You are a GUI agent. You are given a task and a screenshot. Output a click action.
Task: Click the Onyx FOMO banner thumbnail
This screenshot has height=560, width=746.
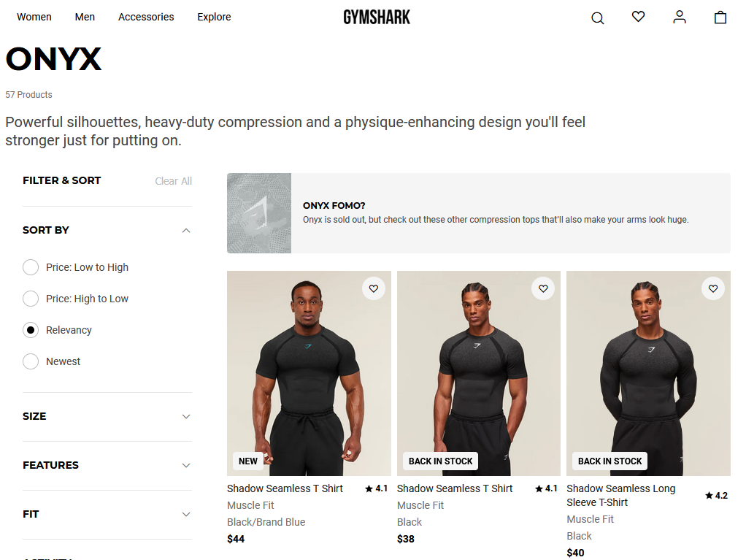[259, 213]
